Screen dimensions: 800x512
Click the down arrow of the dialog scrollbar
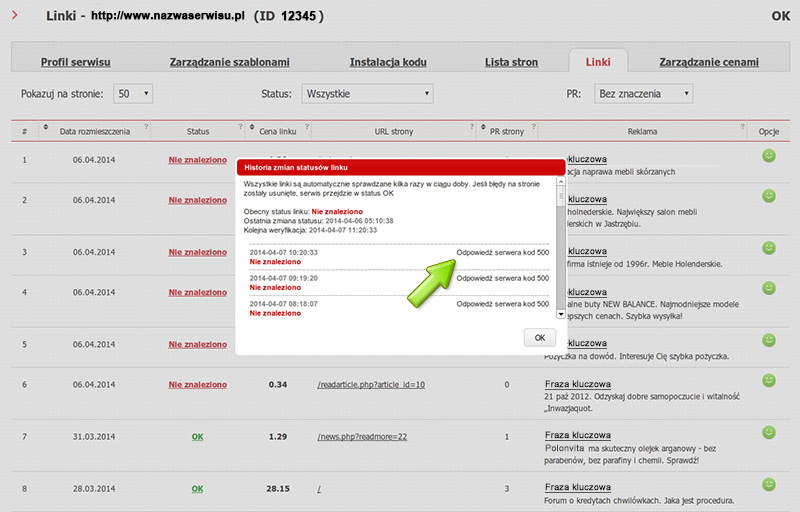click(x=559, y=313)
